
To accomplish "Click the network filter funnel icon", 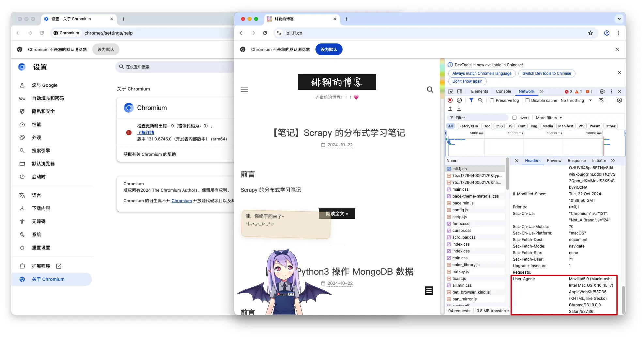I will [x=471, y=100].
